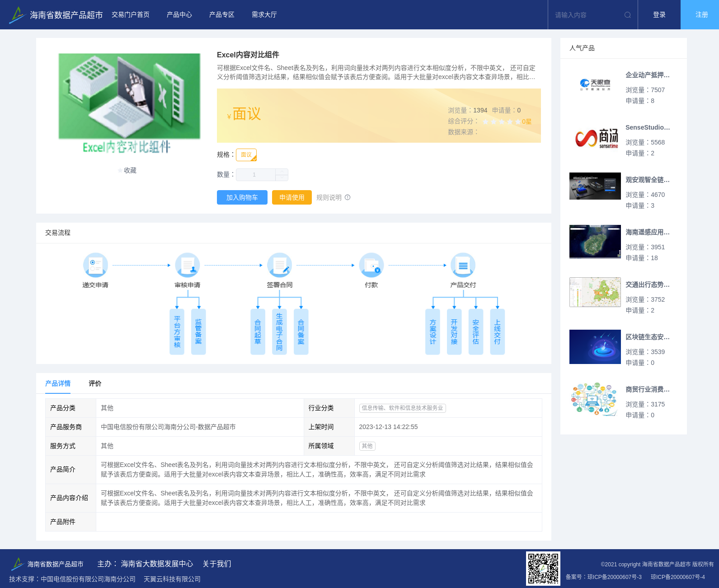Increase quantity with the up arrow
Screen dimensions: 719x588
[282, 172]
